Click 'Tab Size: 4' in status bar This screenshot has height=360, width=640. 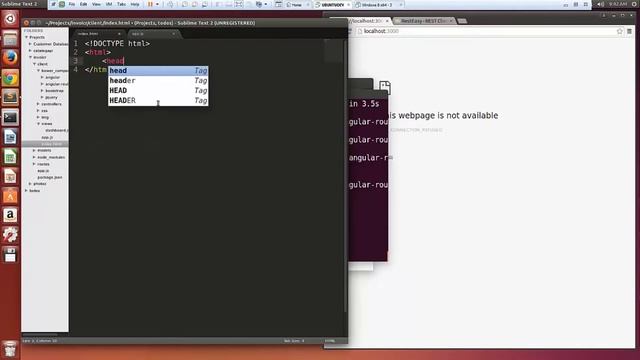click(x=294, y=340)
